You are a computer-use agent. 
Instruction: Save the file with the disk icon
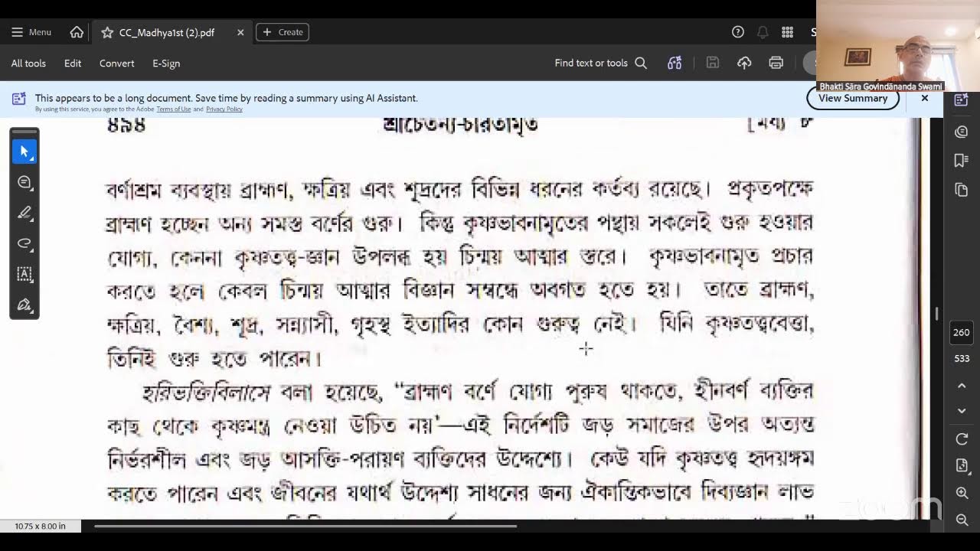coord(713,64)
